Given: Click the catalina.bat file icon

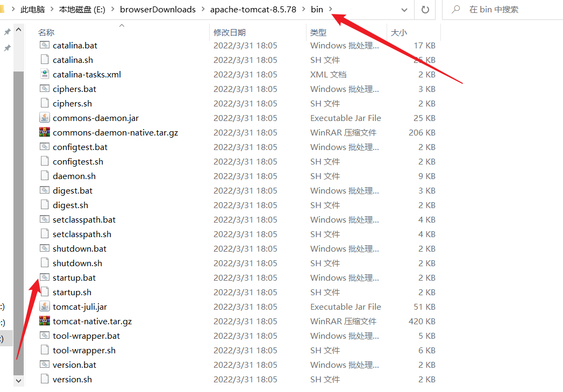Looking at the screenshot, I should pos(45,45).
